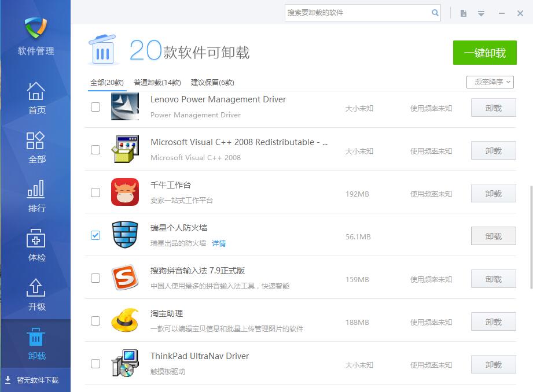Uninstall 千牛工作台 via its 卸载 button
Viewport: 533px width, 392px height.
point(493,193)
